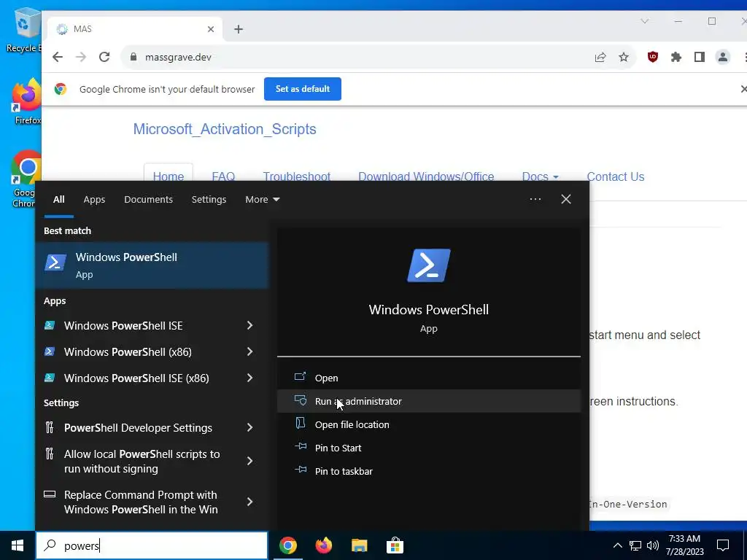Screen dimensions: 747x560
Task: Click Chrome back navigation arrow
Action: [58, 57]
